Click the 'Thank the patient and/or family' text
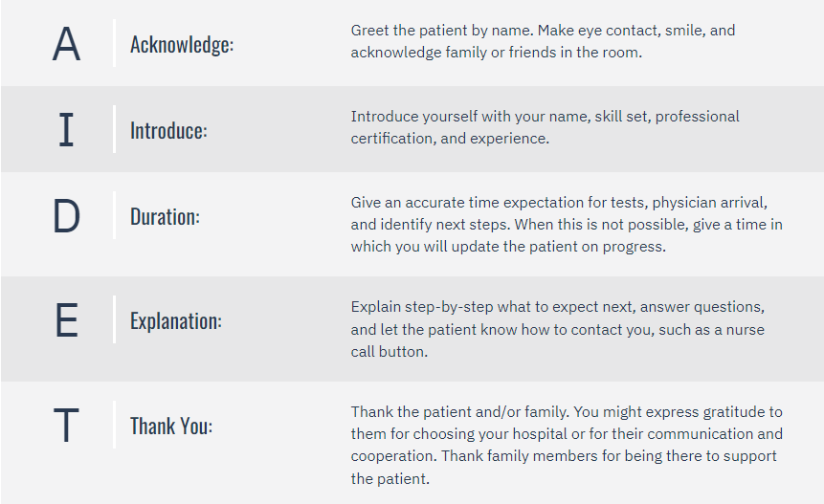Image resolution: width=824 pixels, height=504 pixels. coord(567,446)
